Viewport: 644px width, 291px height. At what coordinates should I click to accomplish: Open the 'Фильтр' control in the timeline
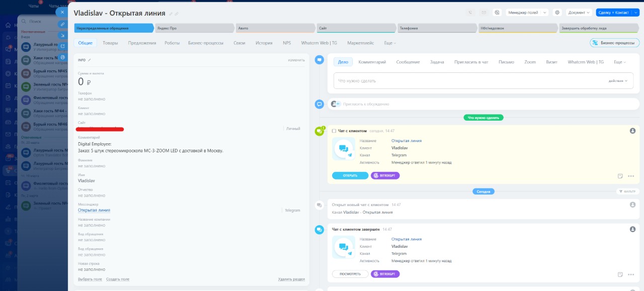click(x=628, y=191)
